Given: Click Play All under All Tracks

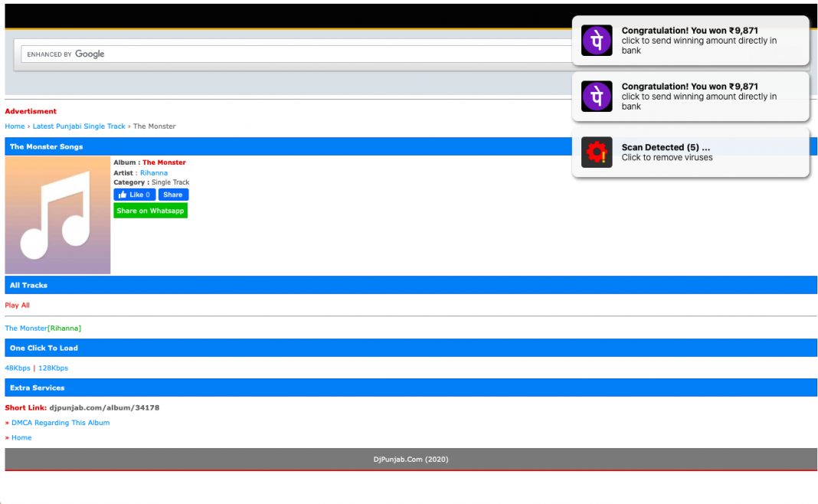Looking at the screenshot, I should pyautogui.click(x=18, y=306).
